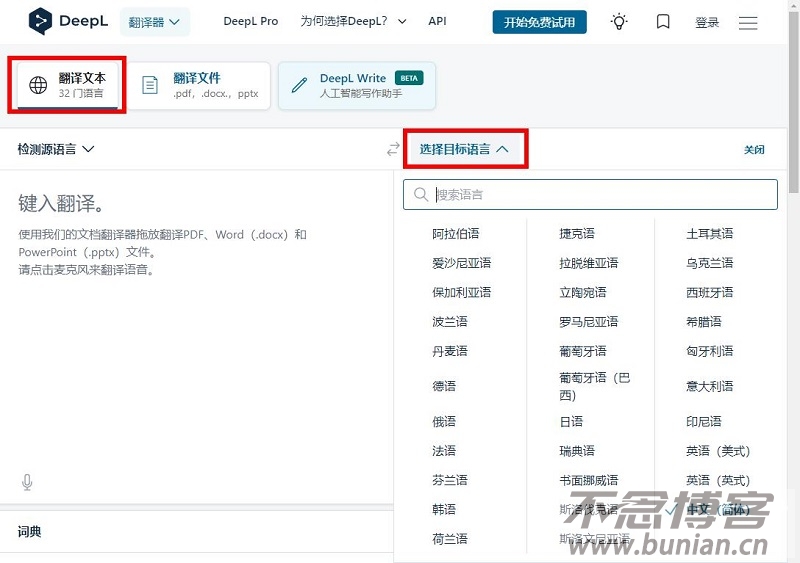Open the API menu item
The width and height of the screenshot is (800, 563).
pos(437,21)
